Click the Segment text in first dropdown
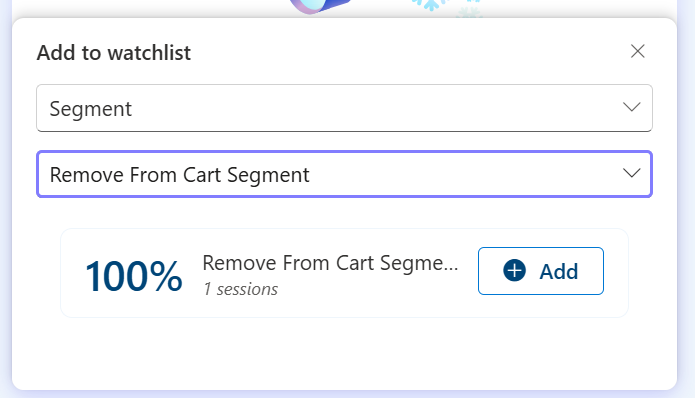 click(91, 109)
